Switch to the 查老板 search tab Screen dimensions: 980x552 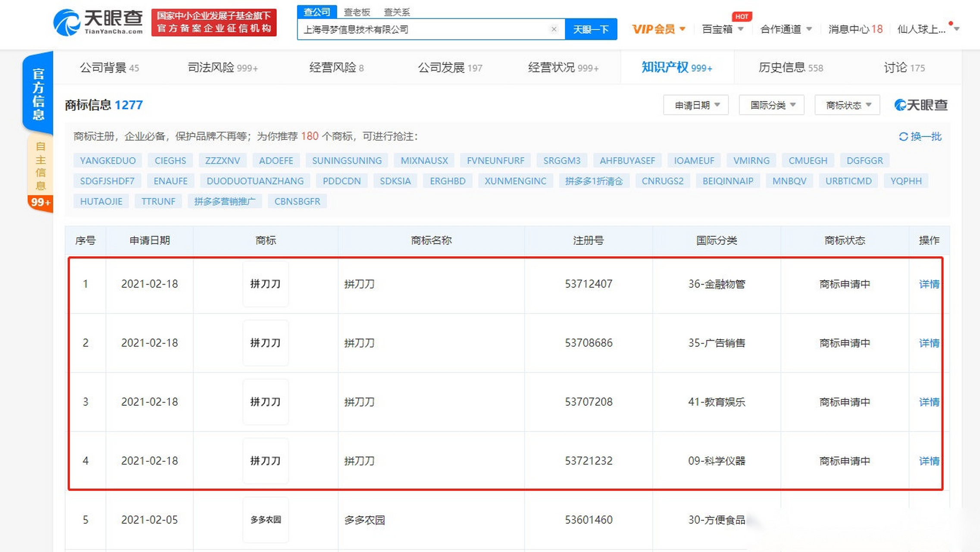tap(356, 12)
